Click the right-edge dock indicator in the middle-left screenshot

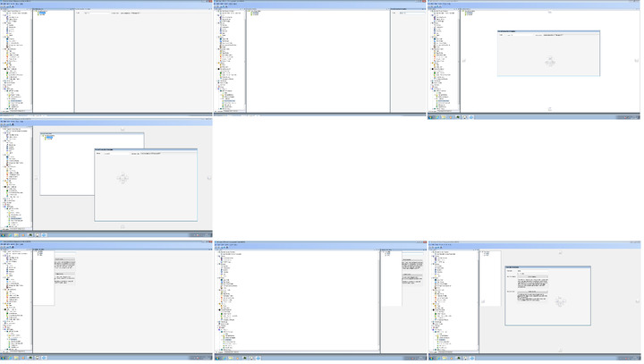[208, 178]
